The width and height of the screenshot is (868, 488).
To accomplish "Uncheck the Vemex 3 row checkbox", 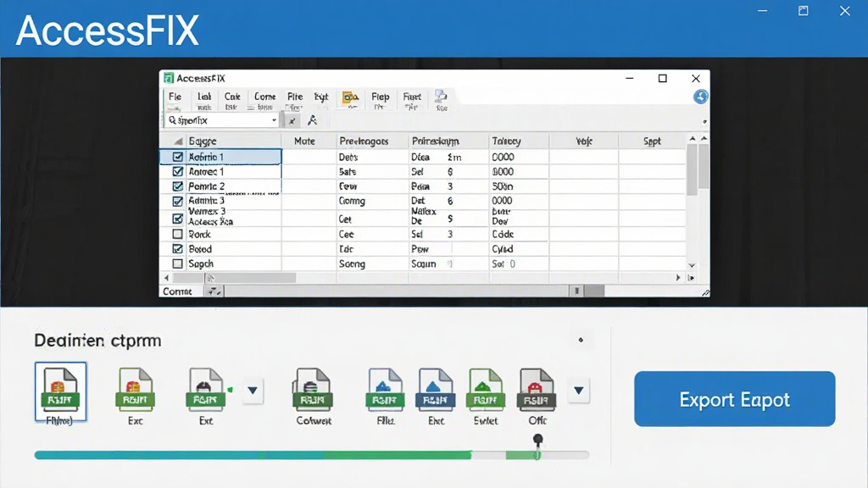I will (178, 218).
